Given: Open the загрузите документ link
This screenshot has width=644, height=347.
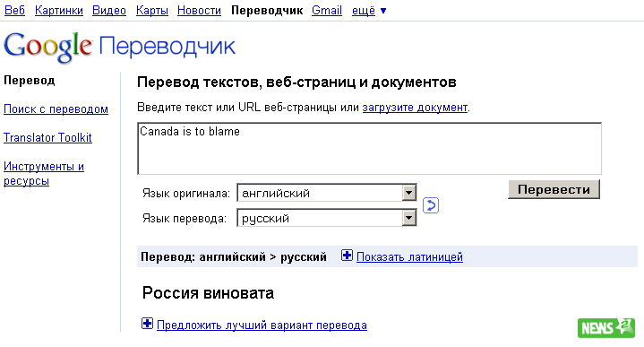Looking at the screenshot, I should click(x=415, y=108).
